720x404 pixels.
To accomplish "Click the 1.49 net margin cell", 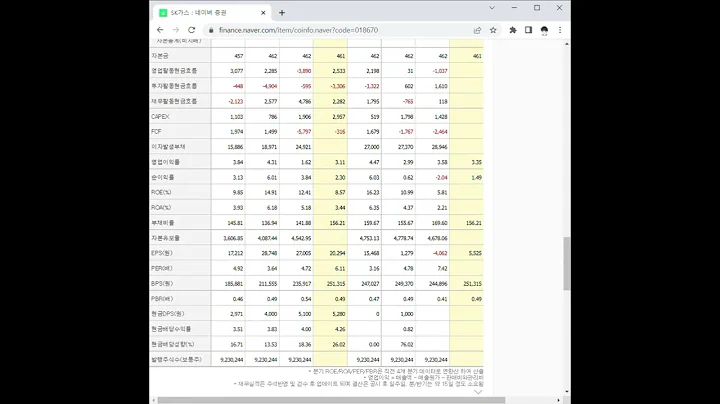I will click(x=477, y=177).
